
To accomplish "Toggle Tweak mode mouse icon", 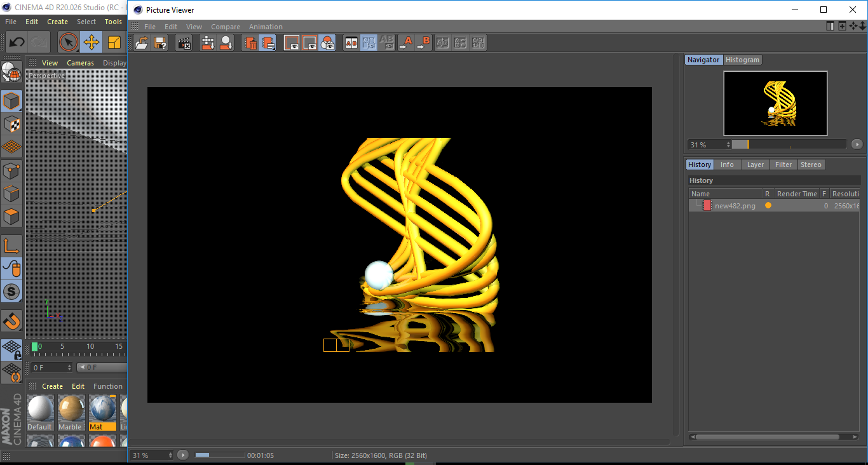I will tap(11, 269).
